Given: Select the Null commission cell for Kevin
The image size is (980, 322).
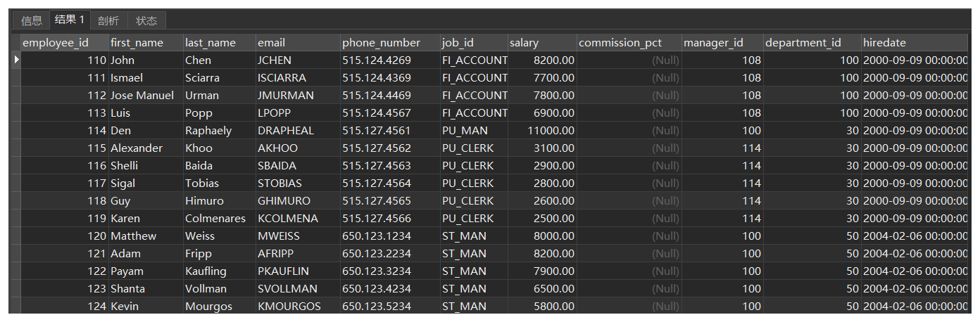Looking at the screenshot, I should [x=629, y=307].
